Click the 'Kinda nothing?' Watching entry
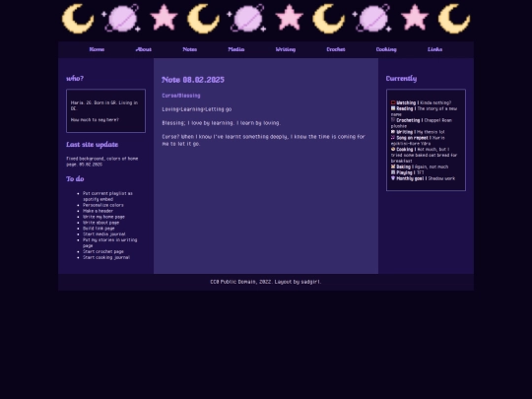The height and width of the screenshot is (399, 532). pyautogui.click(x=435, y=102)
